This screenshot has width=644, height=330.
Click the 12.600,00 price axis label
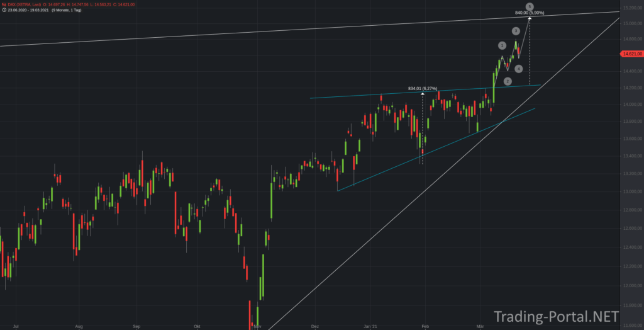[x=634, y=229]
